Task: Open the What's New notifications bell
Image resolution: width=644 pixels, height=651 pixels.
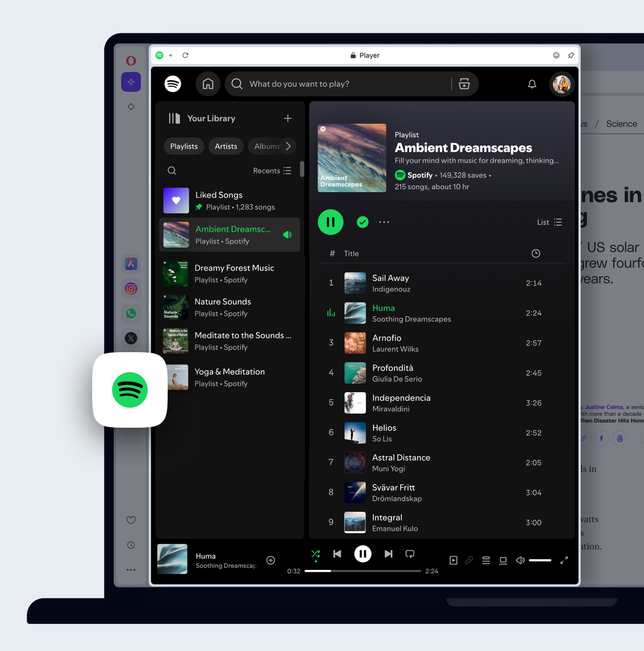Action: (532, 83)
